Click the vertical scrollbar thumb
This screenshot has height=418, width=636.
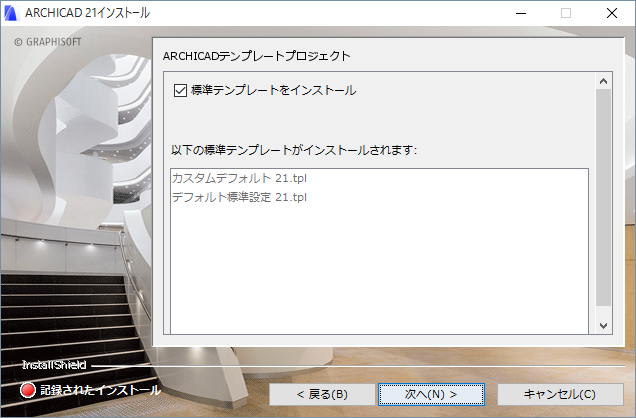click(x=604, y=197)
